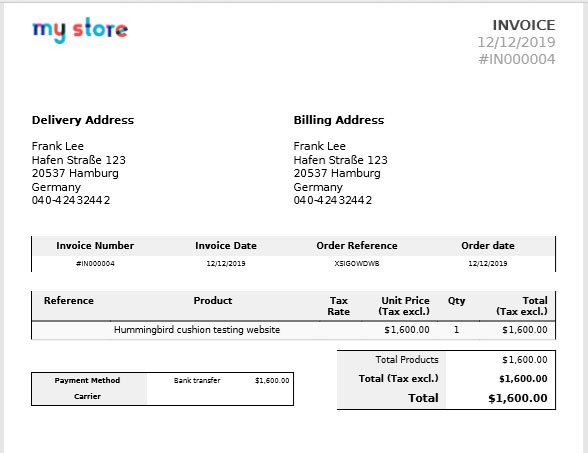This screenshot has width=588, height=453.
Task: Click the header invoice number #IN000004
Action: 516,59
